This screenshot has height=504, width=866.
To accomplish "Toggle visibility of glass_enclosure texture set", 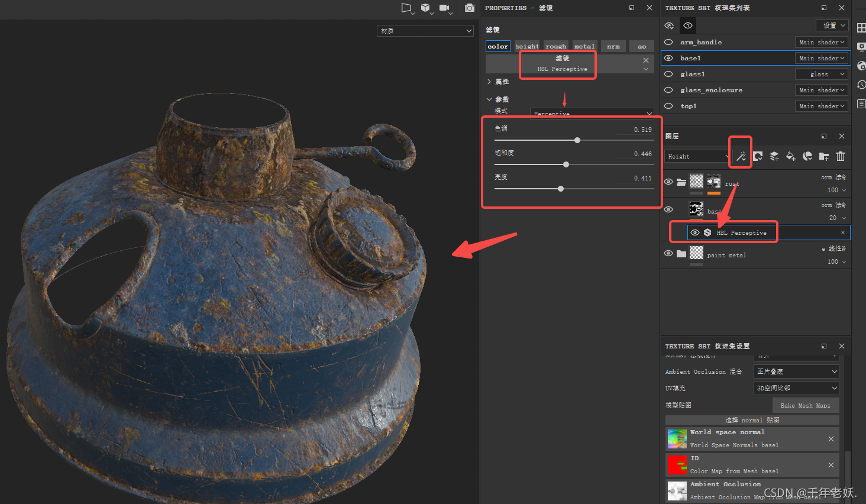I will click(x=669, y=90).
